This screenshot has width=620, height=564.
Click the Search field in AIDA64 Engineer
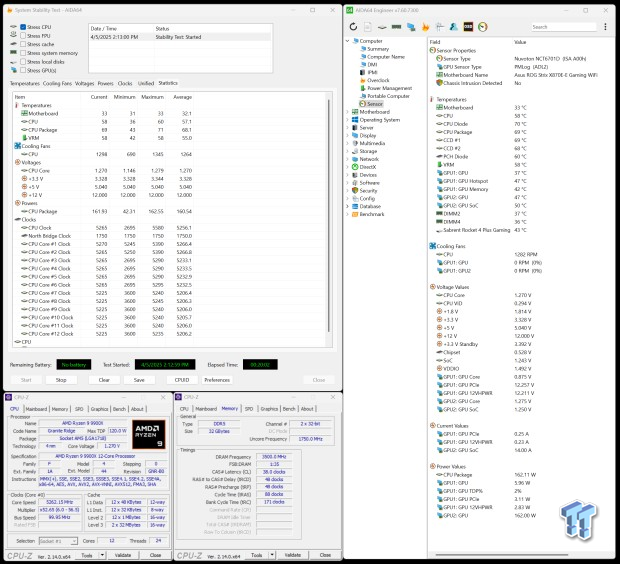[563, 27]
